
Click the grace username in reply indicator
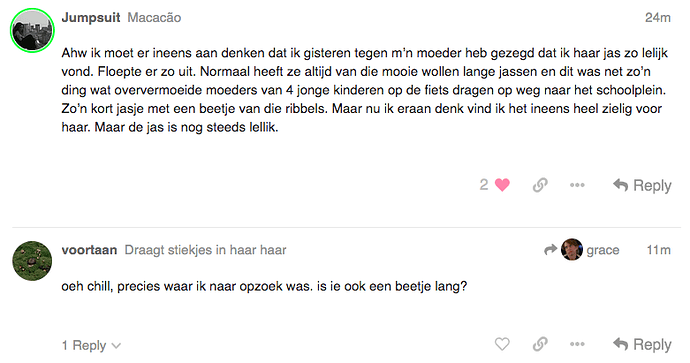point(603,250)
